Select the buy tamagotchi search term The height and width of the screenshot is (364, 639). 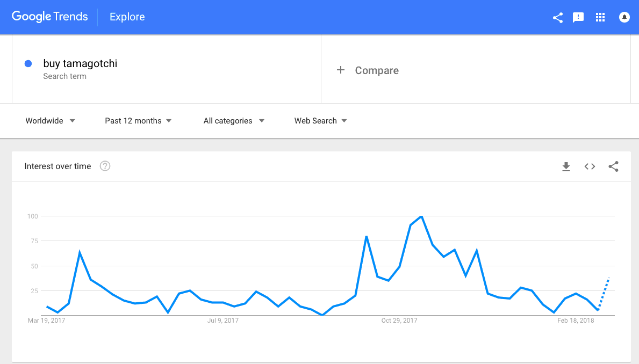pyautogui.click(x=80, y=63)
